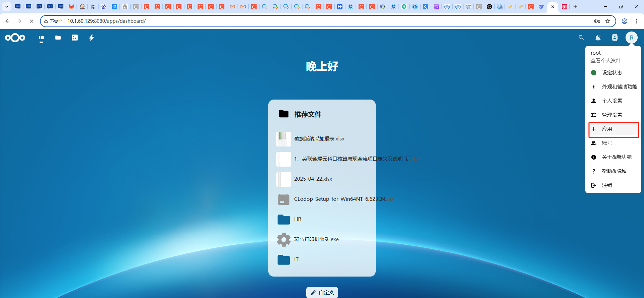Switch to the purple icon tab
The image size is (644, 298).
click(x=436, y=7)
